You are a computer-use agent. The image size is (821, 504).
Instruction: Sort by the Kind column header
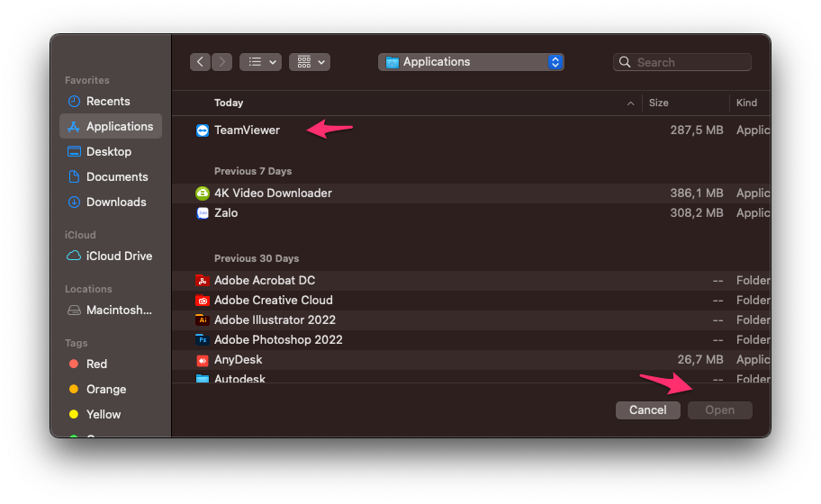coord(746,103)
